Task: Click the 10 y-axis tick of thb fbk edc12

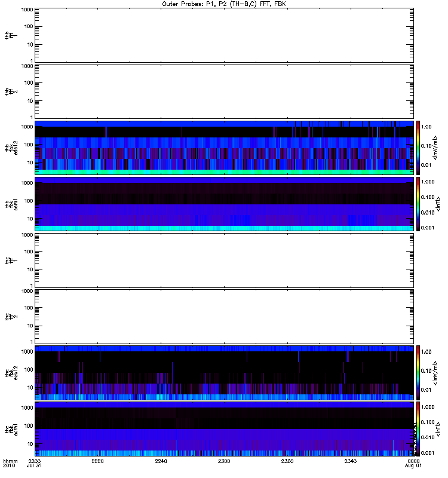Action: (30, 163)
